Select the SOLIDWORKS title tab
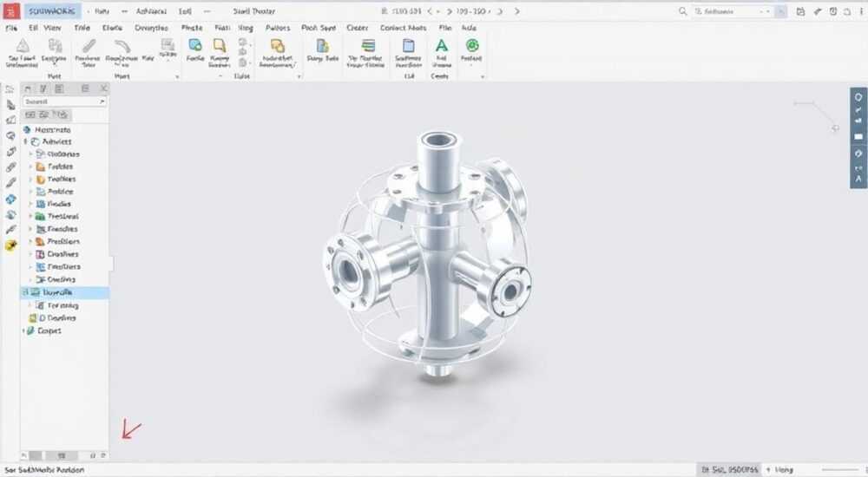Viewport: 868px width, 477px height. coord(51,11)
